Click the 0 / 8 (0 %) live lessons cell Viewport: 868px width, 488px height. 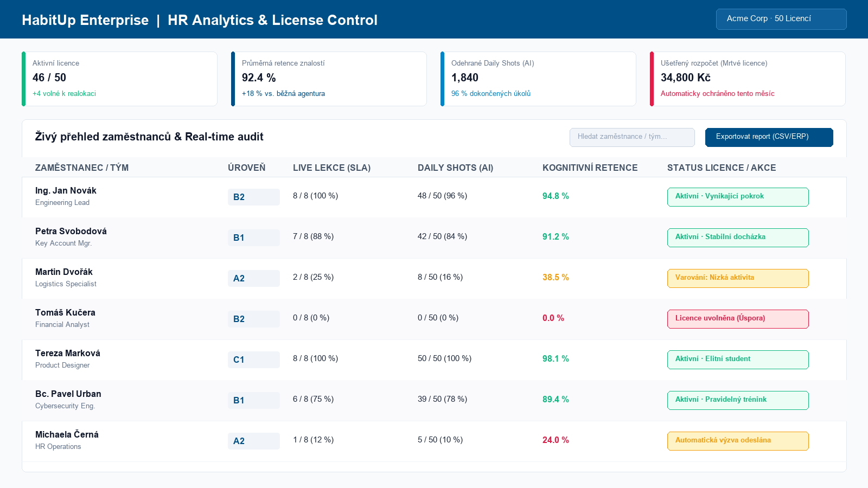[x=311, y=318]
